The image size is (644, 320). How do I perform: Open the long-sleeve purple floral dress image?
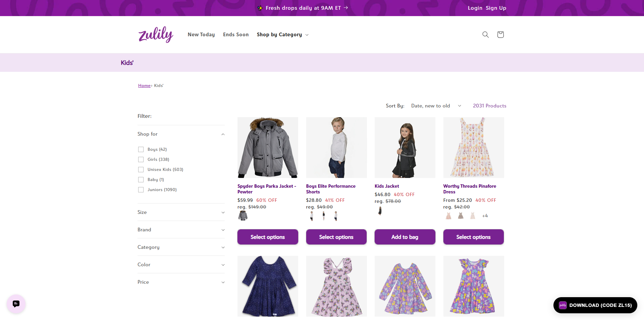click(x=405, y=286)
